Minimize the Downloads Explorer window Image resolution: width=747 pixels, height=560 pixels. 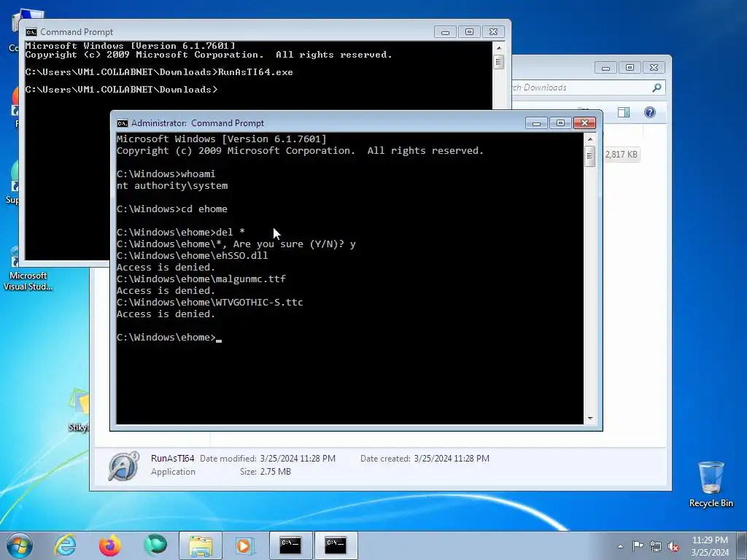point(606,68)
